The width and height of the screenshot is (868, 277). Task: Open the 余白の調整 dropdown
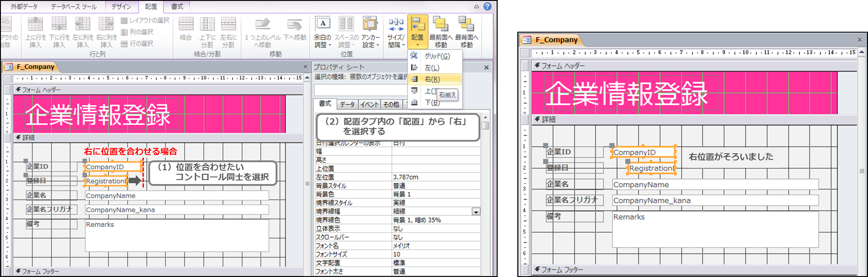pos(323,32)
